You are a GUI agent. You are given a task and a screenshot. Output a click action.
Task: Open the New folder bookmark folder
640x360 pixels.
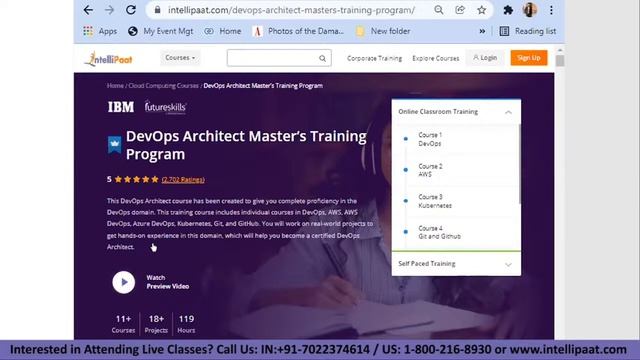coord(383,31)
